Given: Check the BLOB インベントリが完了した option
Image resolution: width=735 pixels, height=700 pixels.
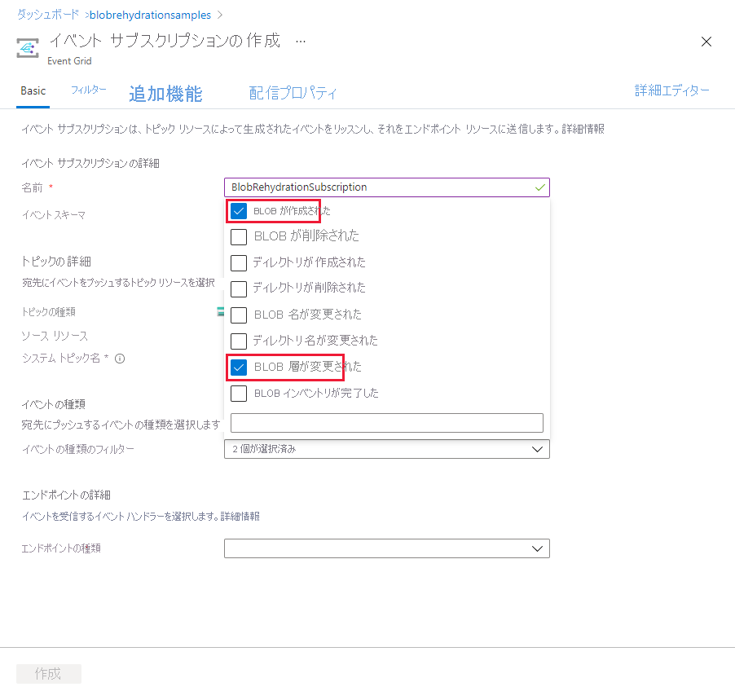Looking at the screenshot, I should (240, 393).
